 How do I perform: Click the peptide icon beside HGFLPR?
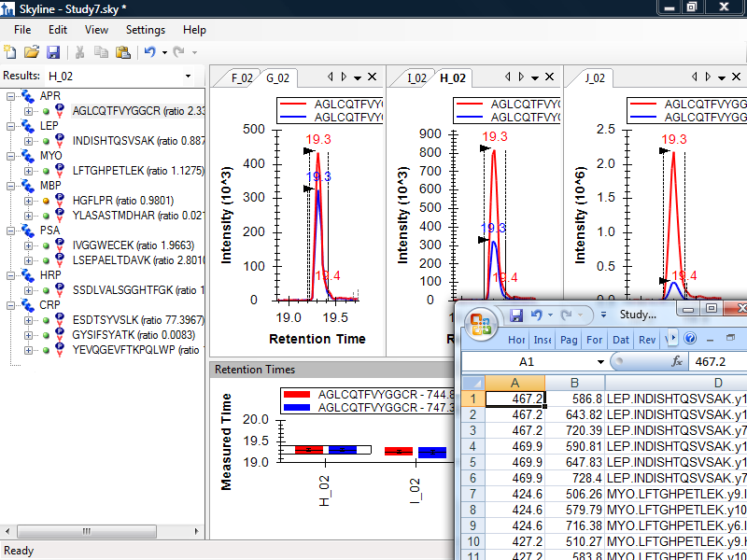(60, 201)
